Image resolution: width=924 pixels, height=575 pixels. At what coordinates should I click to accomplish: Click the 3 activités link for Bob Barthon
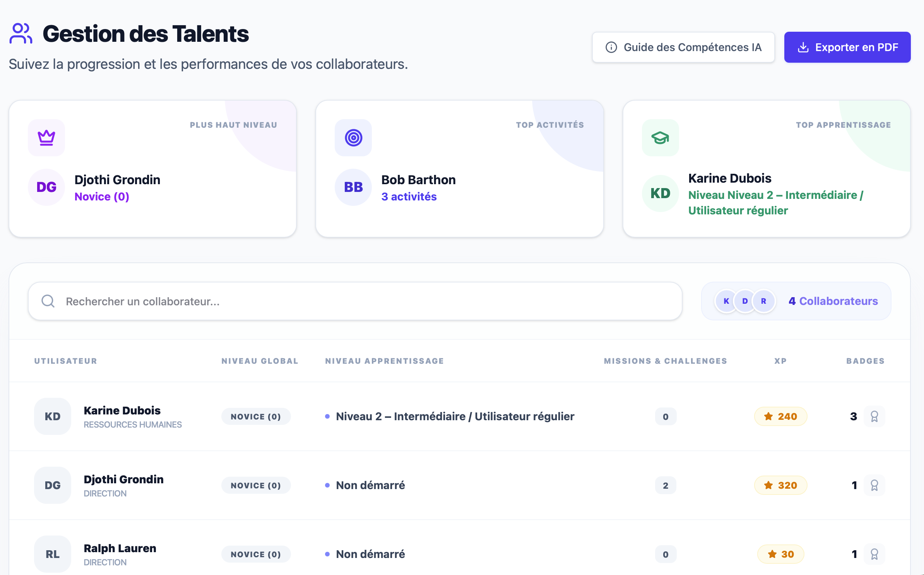409,197
